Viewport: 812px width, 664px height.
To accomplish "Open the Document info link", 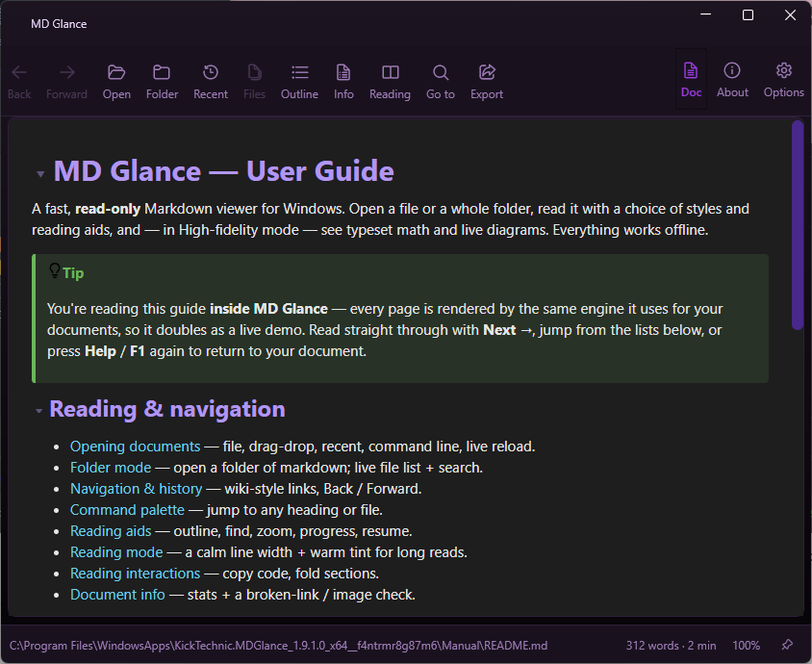I will point(117,595).
